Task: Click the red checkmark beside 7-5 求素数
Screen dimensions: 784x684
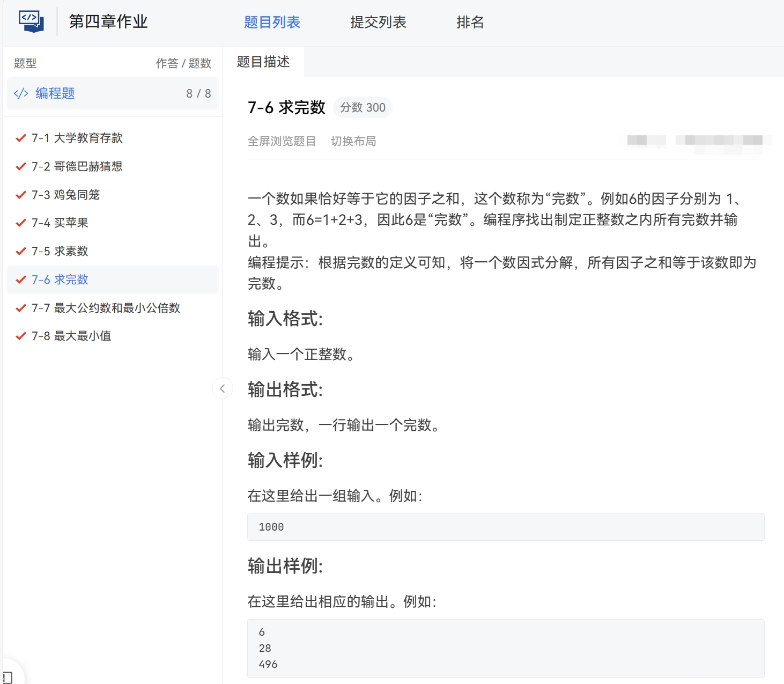Action: [x=21, y=251]
